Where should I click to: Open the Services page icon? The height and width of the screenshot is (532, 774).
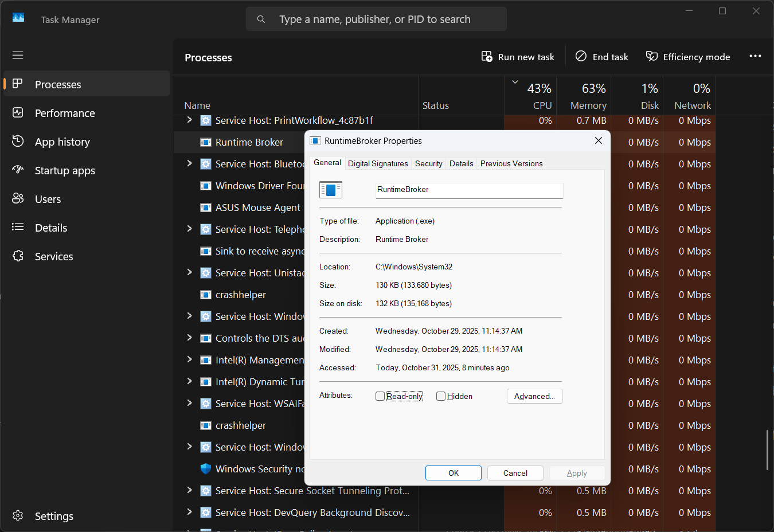[x=18, y=256]
